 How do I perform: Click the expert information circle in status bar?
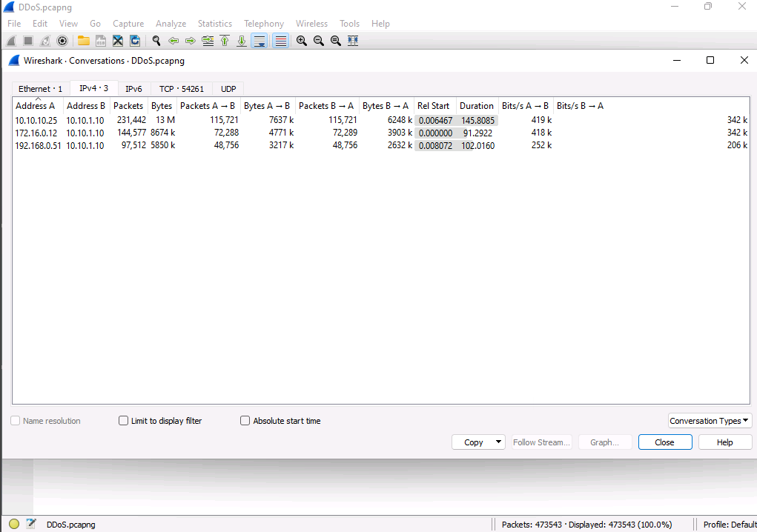click(14, 525)
